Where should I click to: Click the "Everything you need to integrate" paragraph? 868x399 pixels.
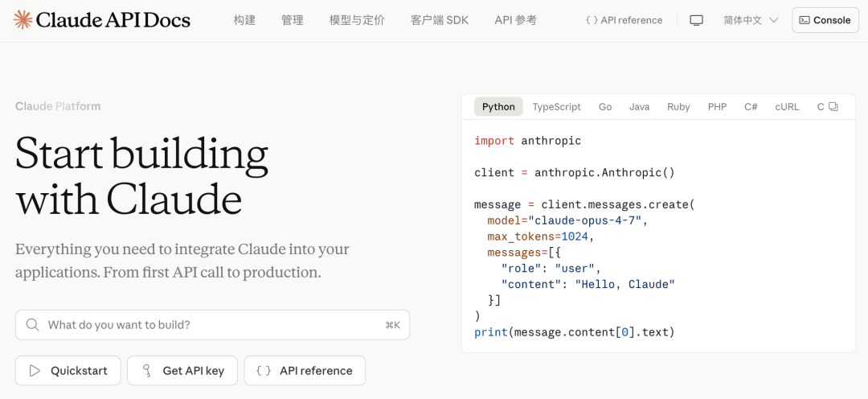click(182, 261)
